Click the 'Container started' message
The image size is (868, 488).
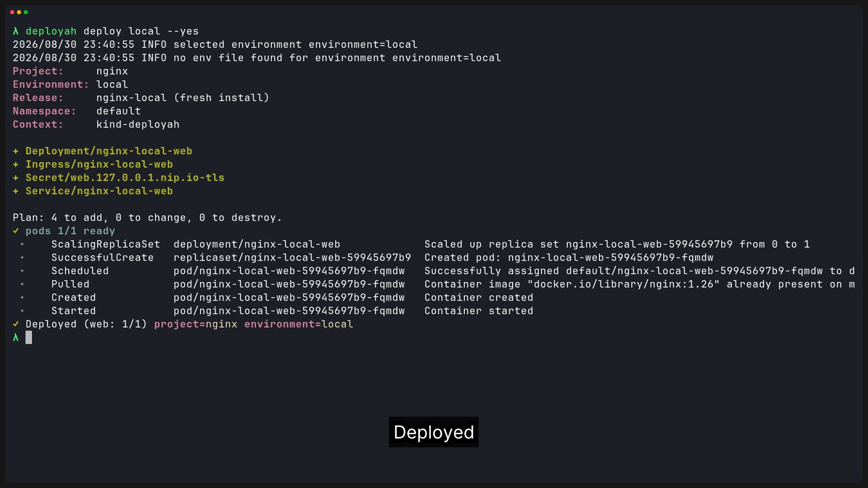[479, 311]
